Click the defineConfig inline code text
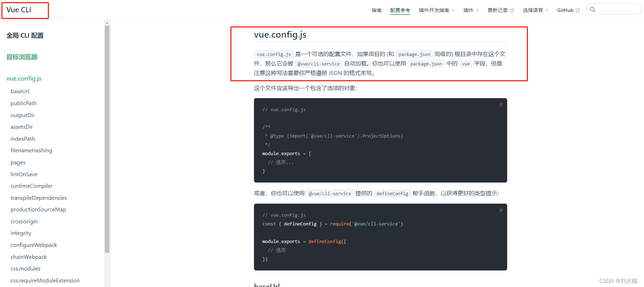 pos(392,193)
